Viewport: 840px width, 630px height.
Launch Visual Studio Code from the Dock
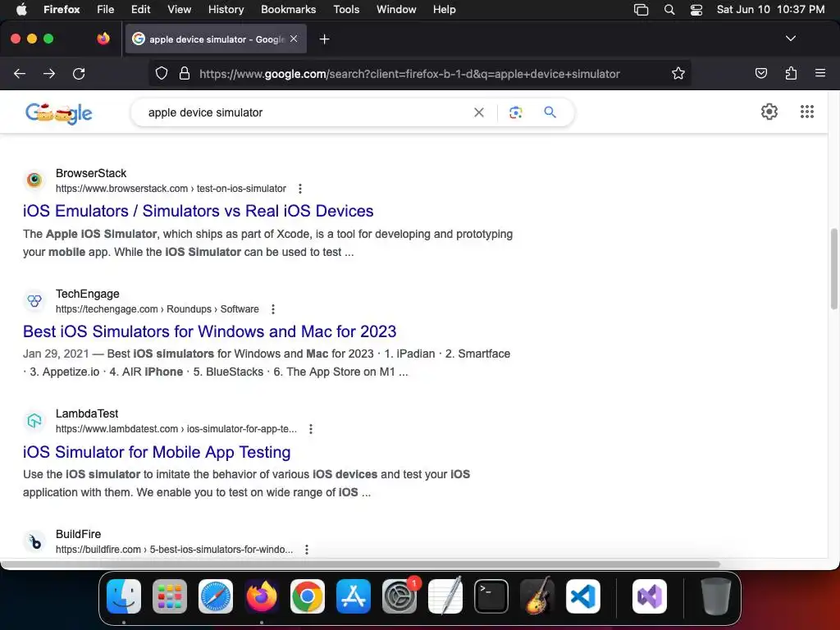click(583, 596)
